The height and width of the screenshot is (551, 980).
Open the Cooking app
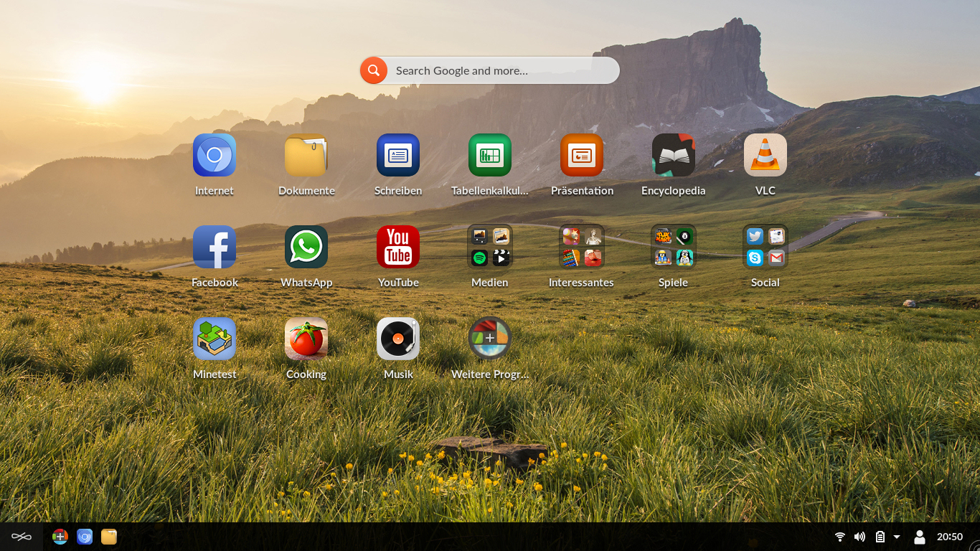(x=306, y=339)
